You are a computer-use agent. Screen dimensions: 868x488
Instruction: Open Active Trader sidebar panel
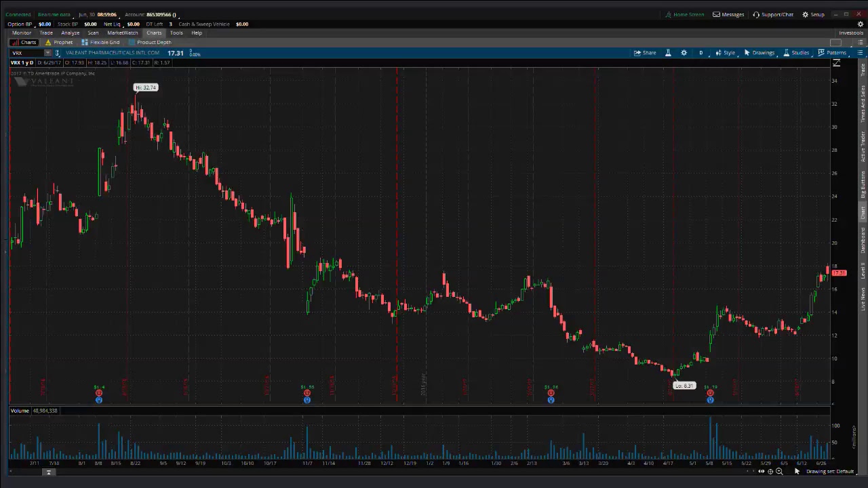coord(863,146)
